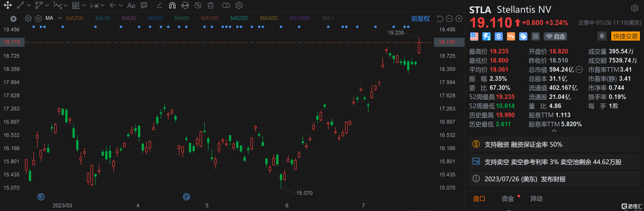Switch to the 异动 tab

tap(536, 198)
